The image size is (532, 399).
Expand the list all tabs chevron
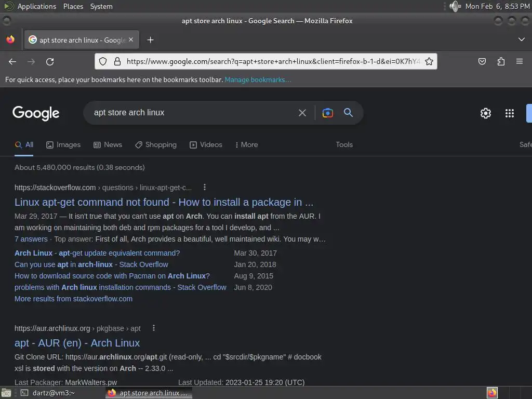[x=522, y=39]
